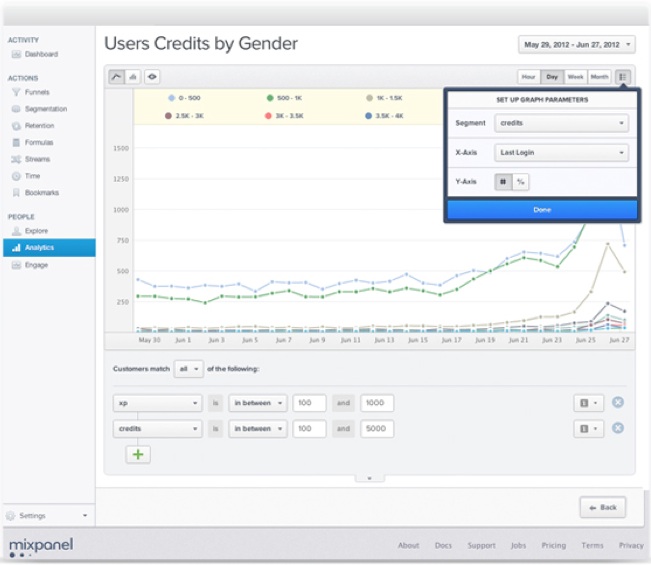Open Explore under People
The image size is (651, 565).
click(36, 231)
